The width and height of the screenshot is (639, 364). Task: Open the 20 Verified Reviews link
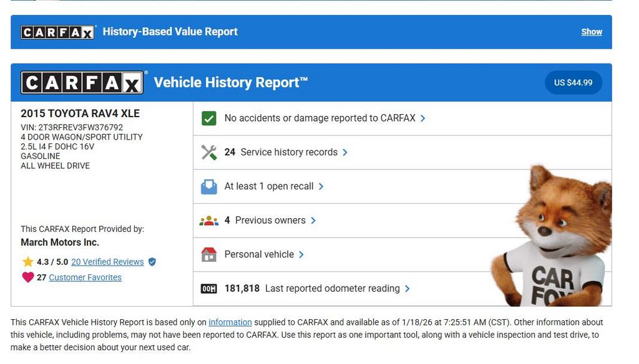click(107, 262)
